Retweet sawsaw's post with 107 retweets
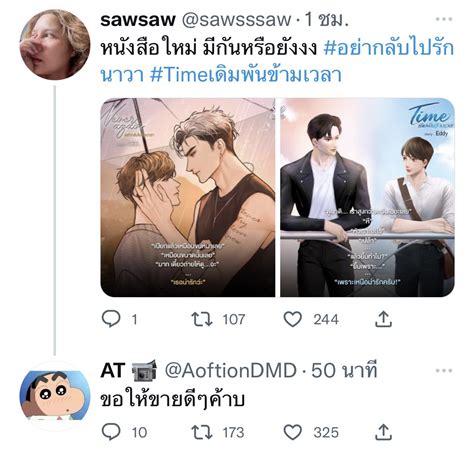The height and width of the screenshot is (452, 474). point(202,319)
